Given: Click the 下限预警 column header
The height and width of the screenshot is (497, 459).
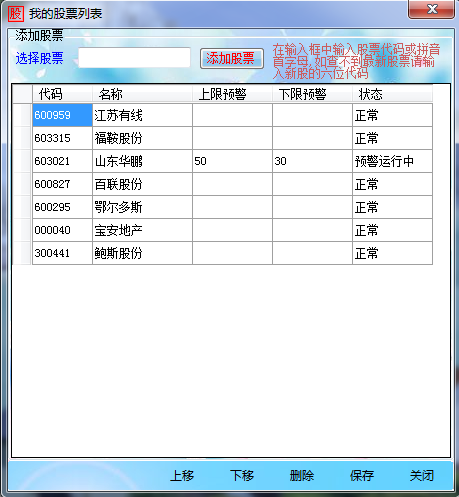Looking at the screenshot, I should (312, 94).
